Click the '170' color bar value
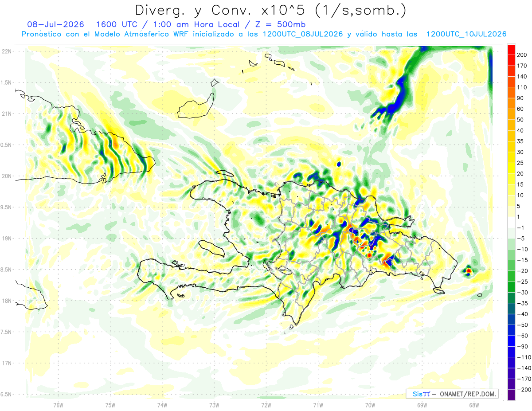Image resolution: width=532 pixels, height=411 pixels. [x=522, y=66]
